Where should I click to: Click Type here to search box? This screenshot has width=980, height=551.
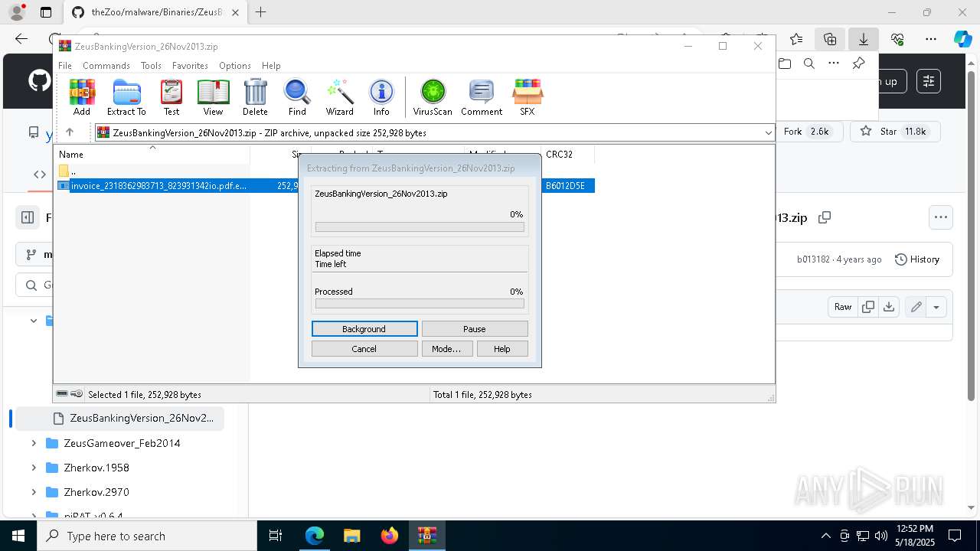point(147,536)
